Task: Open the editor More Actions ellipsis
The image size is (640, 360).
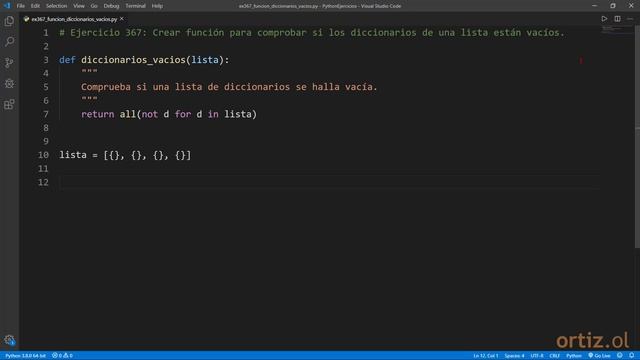Action: [x=630, y=19]
